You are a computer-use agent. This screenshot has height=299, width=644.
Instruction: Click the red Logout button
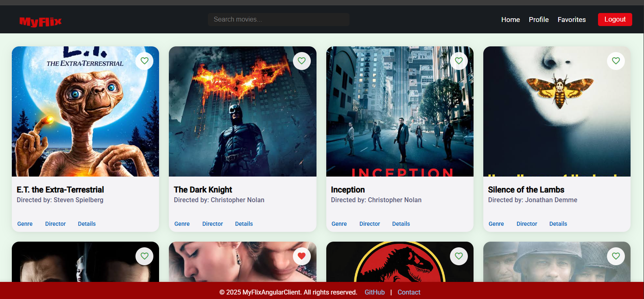[x=615, y=20]
